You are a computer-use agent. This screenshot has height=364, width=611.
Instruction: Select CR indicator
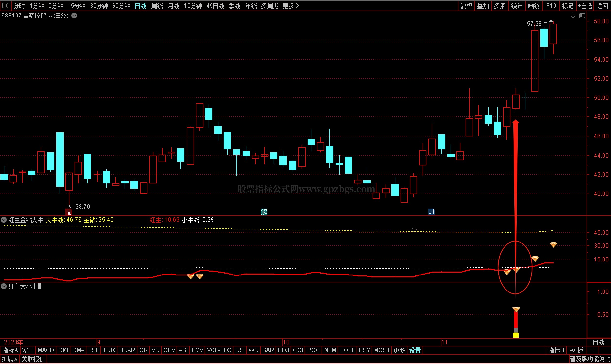[x=144, y=350]
